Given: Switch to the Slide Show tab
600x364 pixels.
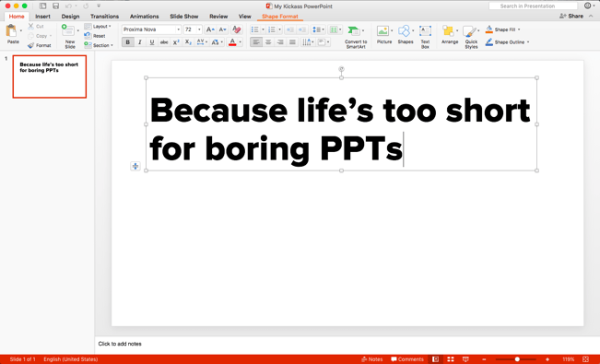Looking at the screenshot, I should [184, 17].
